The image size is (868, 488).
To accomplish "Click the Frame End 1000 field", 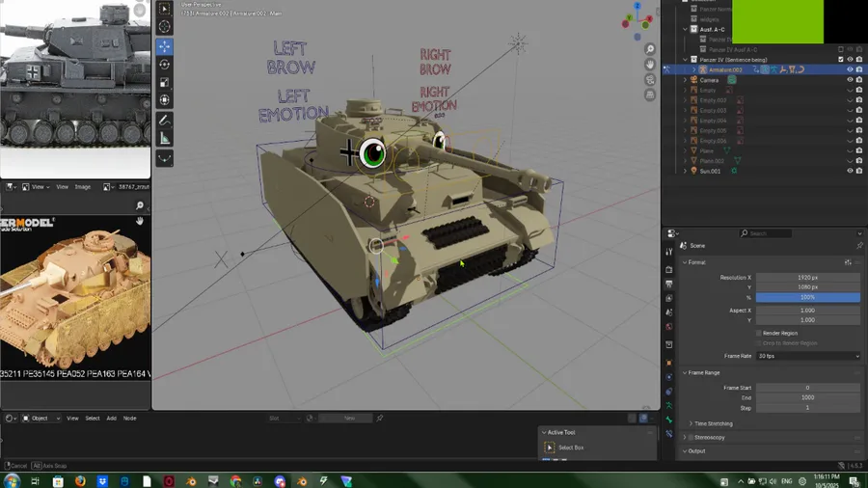I will pyautogui.click(x=807, y=397).
